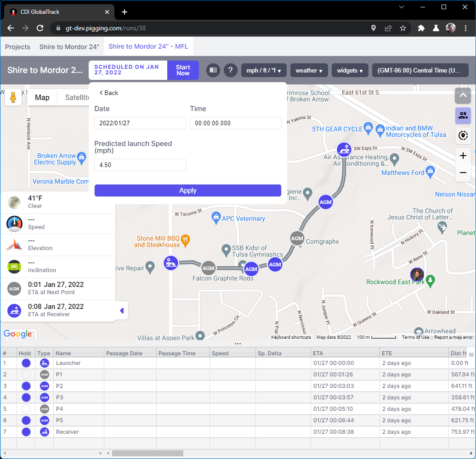Click the help question mark icon

click(x=231, y=70)
